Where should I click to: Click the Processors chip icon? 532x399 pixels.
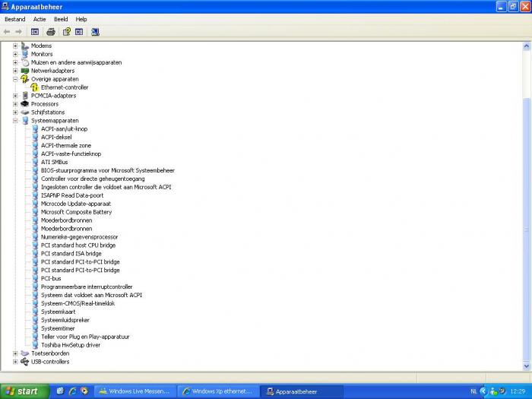tap(25, 104)
